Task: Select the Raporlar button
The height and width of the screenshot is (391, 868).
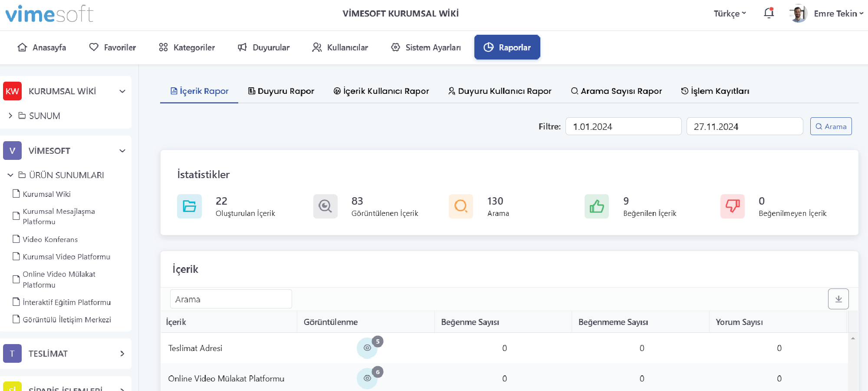Action: [x=507, y=47]
